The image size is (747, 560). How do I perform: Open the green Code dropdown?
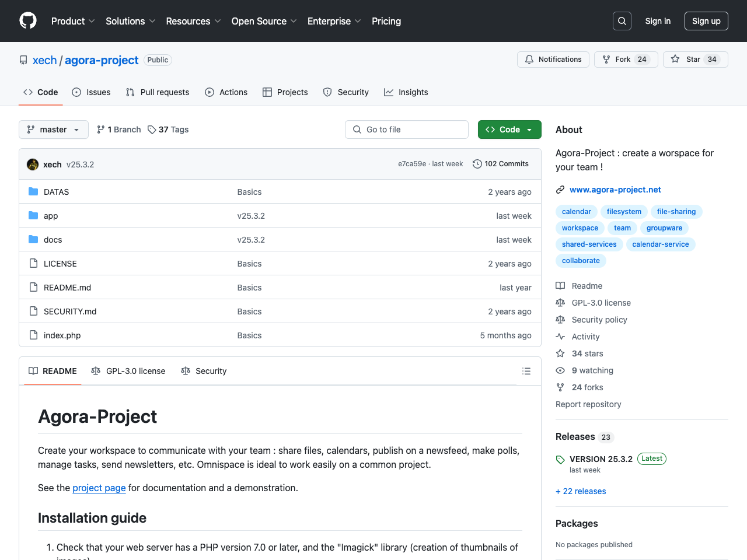509,129
